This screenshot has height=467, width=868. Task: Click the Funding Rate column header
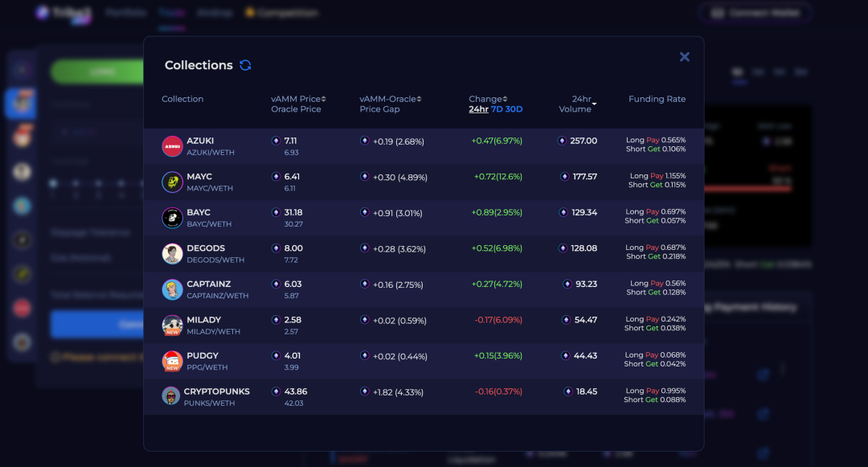[x=657, y=99]
